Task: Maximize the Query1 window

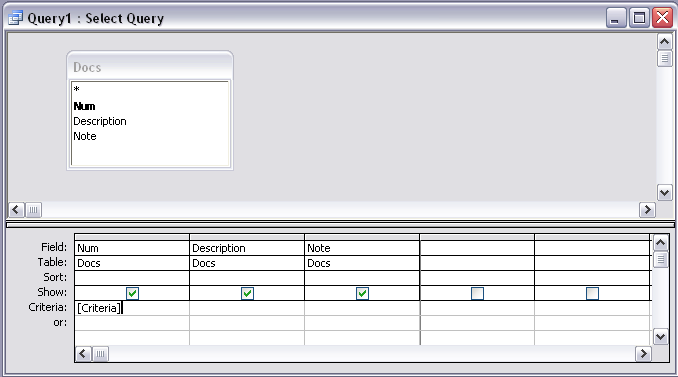Action: 640,18
